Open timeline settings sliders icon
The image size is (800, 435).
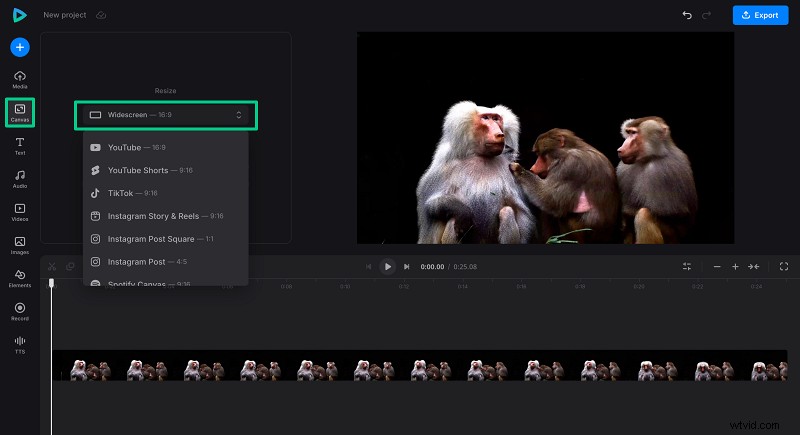(x=687, y=267)
